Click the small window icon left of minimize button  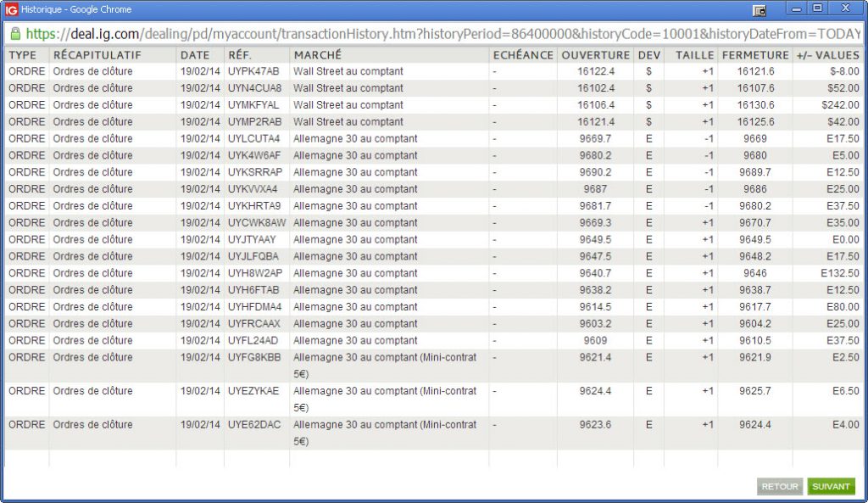759,10
